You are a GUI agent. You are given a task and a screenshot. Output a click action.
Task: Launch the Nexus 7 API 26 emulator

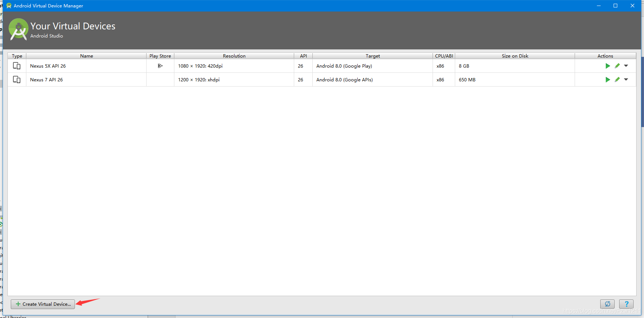[608, 80]
